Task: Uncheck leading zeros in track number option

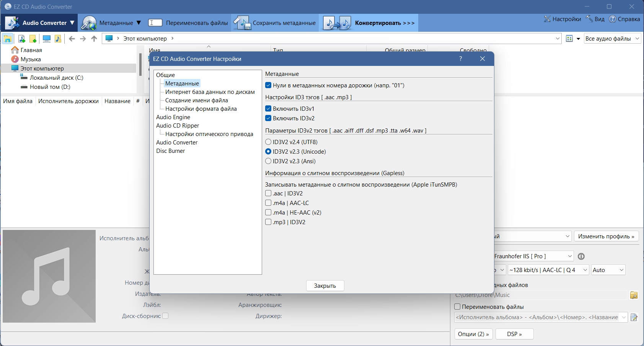Action: [x=268, y=85]
